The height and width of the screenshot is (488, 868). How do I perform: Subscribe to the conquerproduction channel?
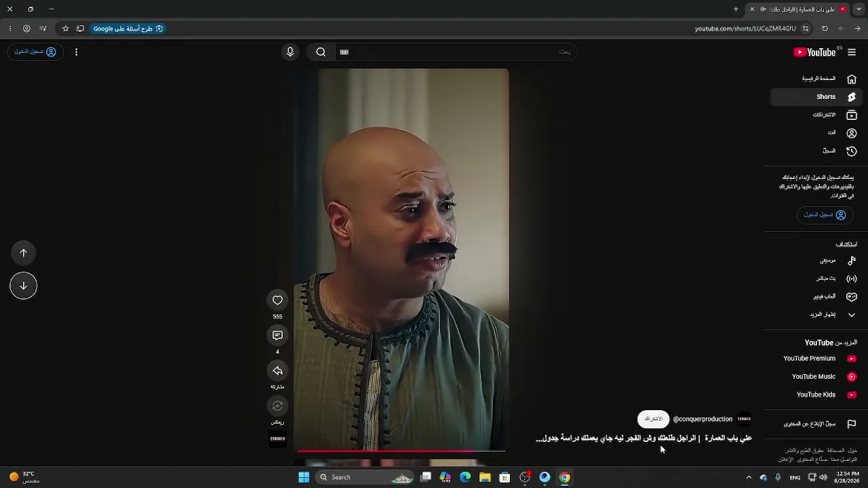[653, 419]
